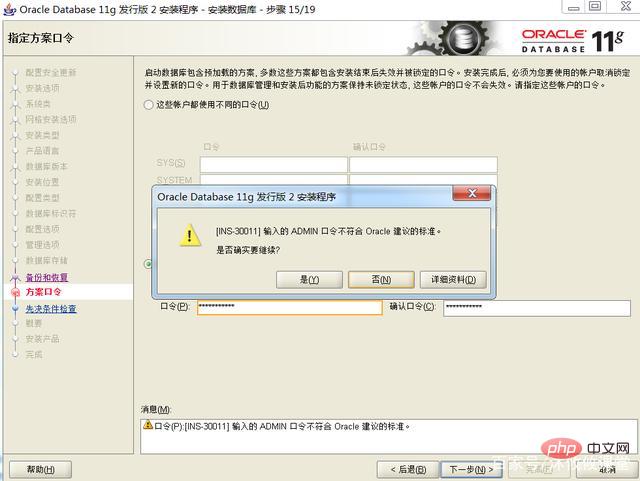Select the 方案口令 step in sidebar

click(43, 292)
